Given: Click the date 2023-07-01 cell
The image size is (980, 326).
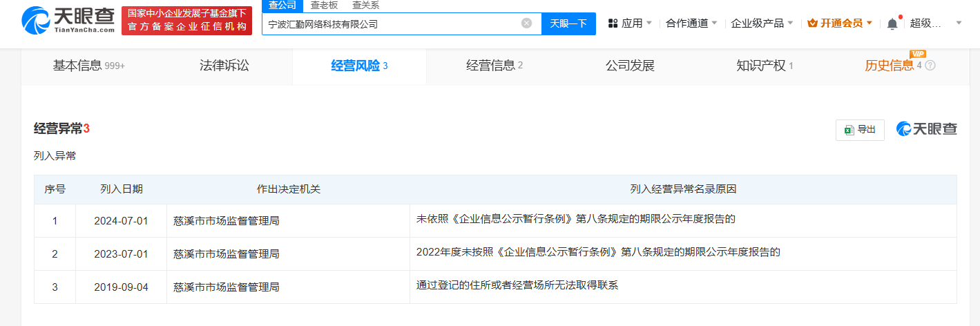Looking at the screenshot, I should tap(122, 254).
